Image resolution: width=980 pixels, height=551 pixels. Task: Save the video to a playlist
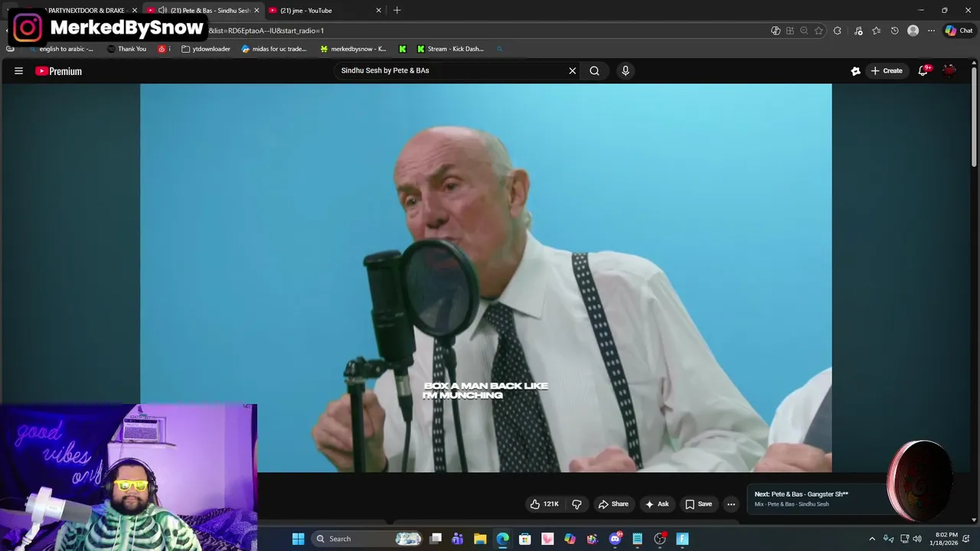click(698, 504)
